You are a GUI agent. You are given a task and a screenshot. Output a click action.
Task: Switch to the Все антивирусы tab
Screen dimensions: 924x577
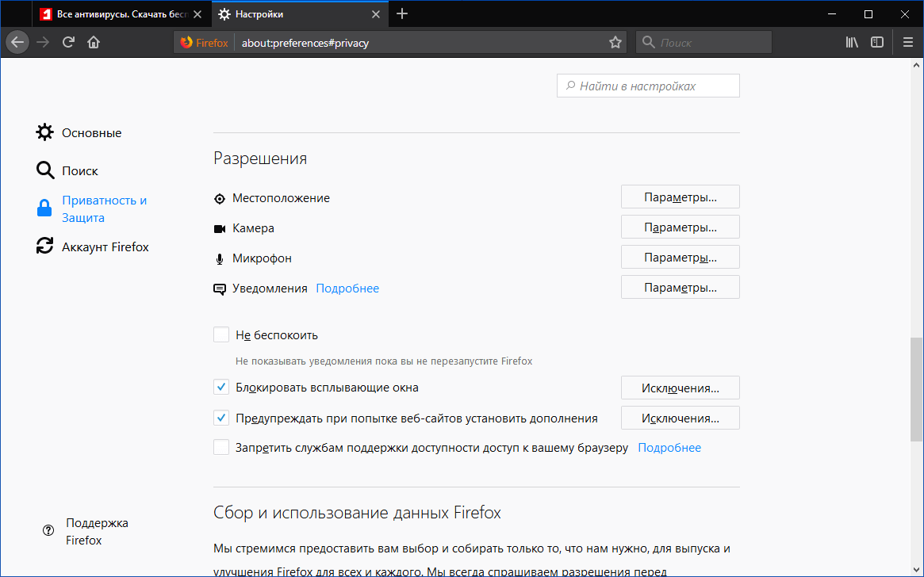tap(119, 13)
